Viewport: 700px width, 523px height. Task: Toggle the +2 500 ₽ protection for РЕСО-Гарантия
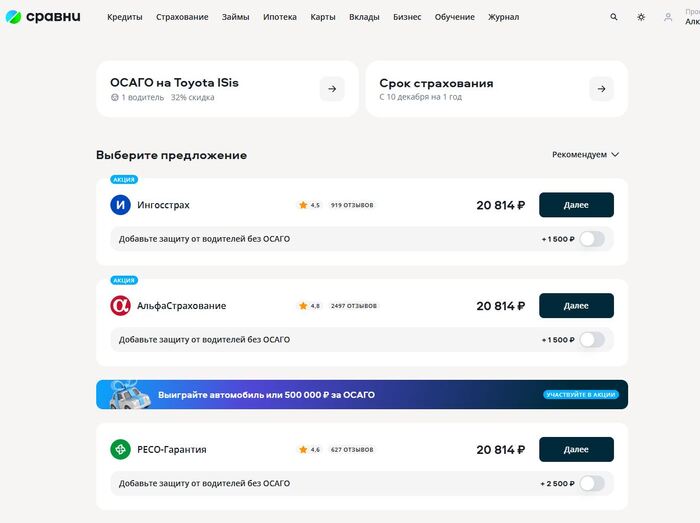pos(592,484)
